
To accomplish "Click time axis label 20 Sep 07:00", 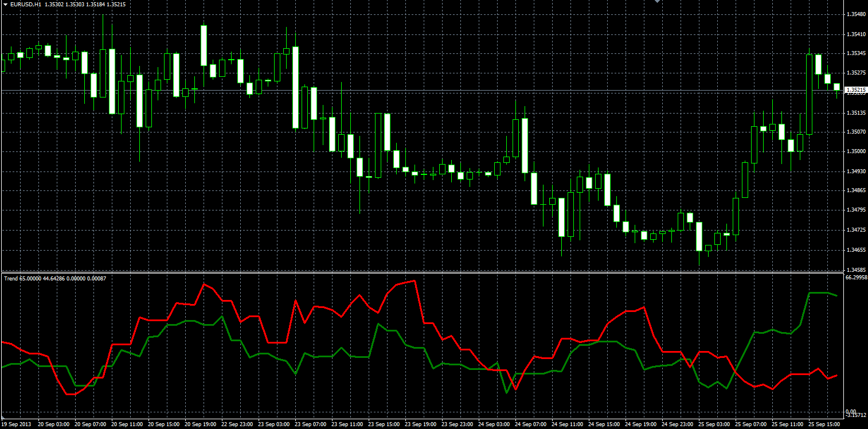I will pyautogui.click(x=90, y=424).
